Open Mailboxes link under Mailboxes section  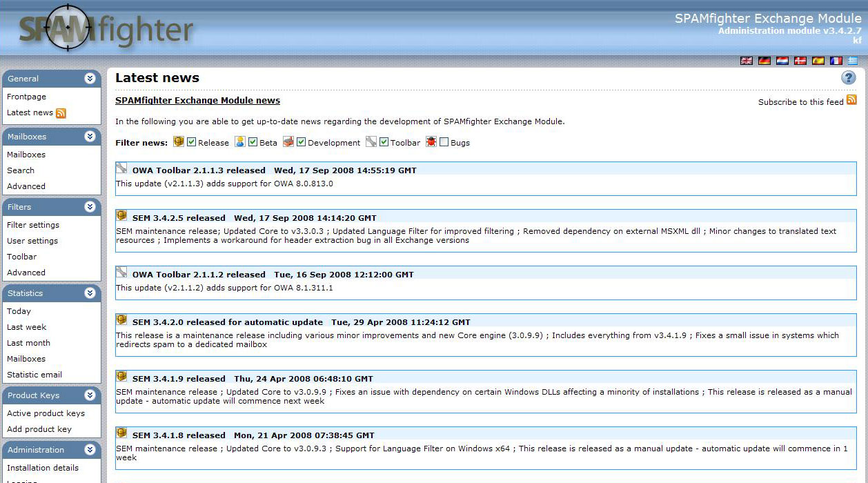pyautogui.click(x=26, y=155)
